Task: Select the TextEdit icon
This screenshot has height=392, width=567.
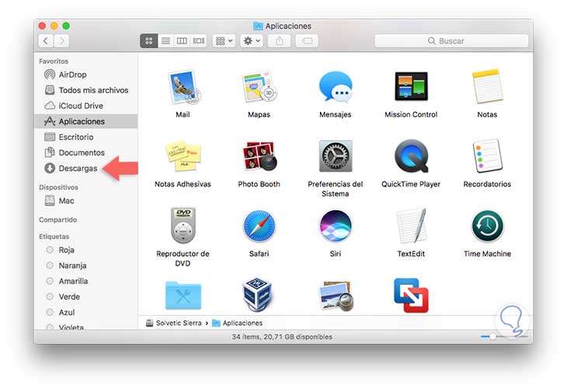Action: 411,226
